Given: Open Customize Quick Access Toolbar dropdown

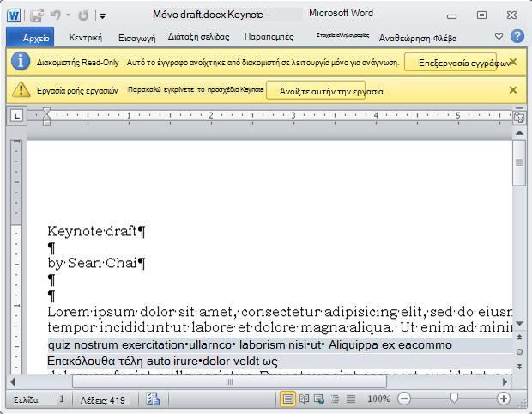Looking at the screenshot, I should point(102,16).
